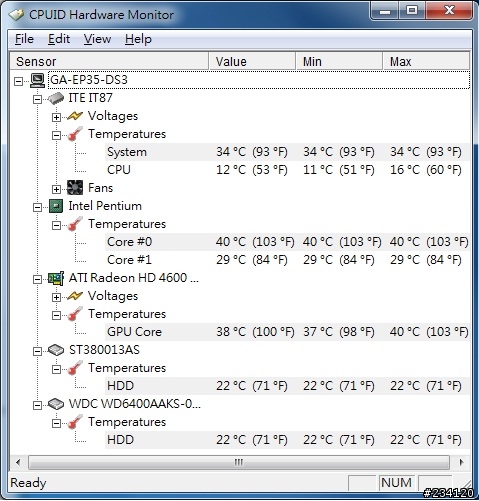Collapse the ATI Radeon HD 4600 node
Viewport: 479px width, 501px height.
click(x=37, y=279)
